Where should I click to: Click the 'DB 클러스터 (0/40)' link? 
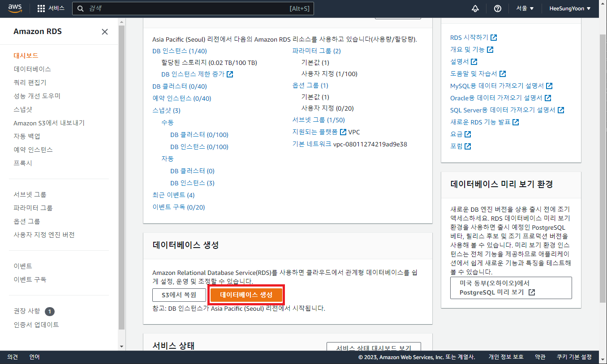(180, 86)
